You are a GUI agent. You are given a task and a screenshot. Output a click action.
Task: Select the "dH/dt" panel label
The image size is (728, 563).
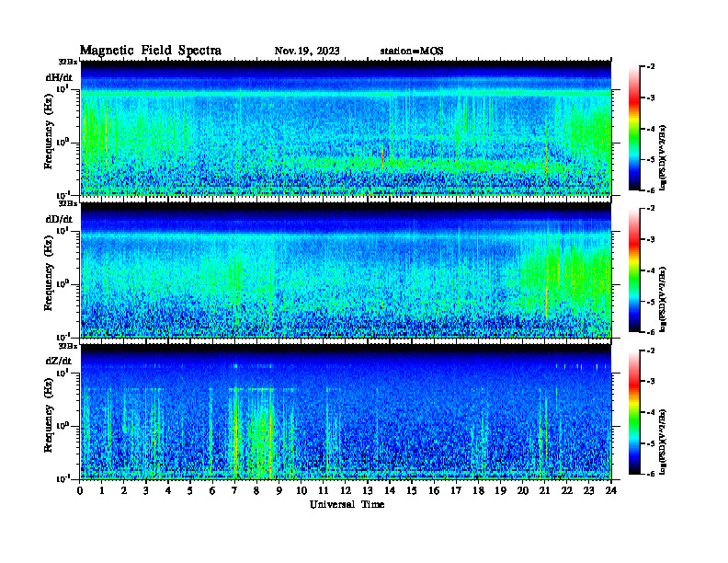point(59,77)
